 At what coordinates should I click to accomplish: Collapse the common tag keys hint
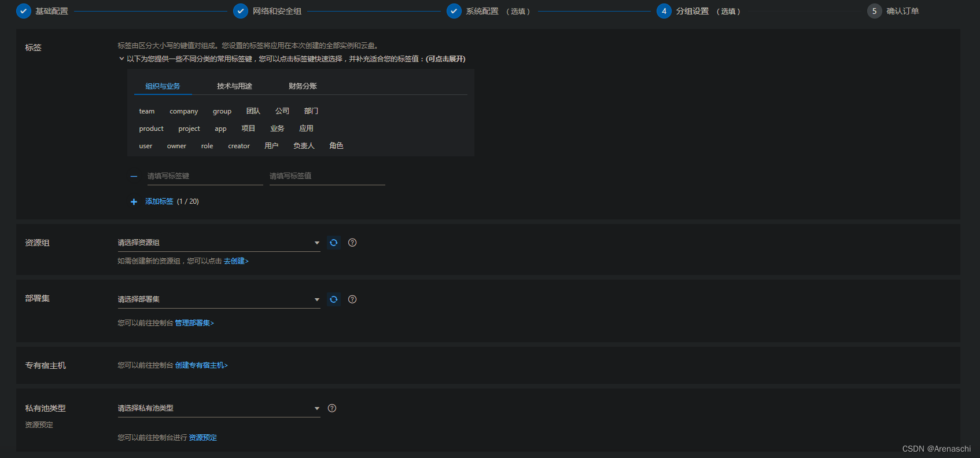coord(121,58)
